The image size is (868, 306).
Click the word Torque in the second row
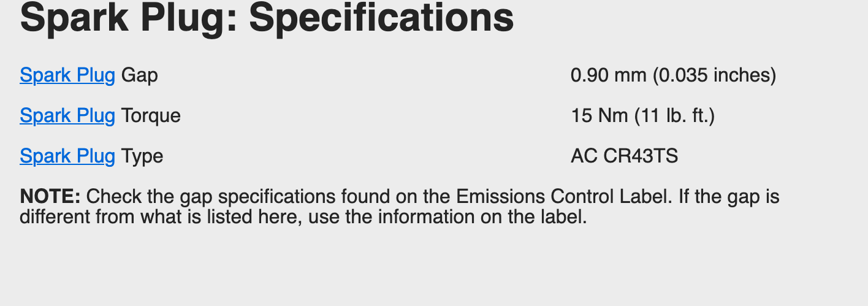[151, 115]
